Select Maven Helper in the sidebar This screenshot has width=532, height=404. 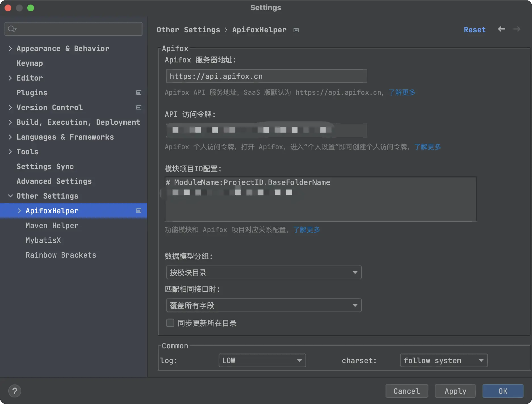click(52, 225)
